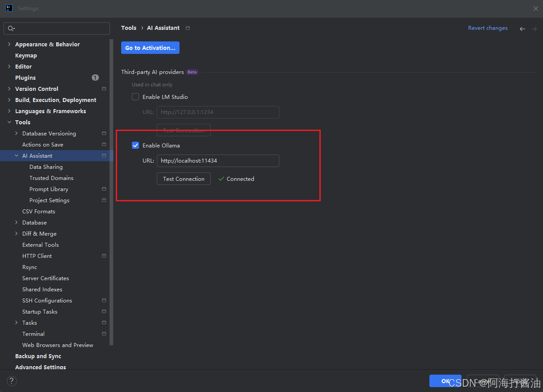Image resolution: width=543 pixels, height=392 pixels.
Task: Click the forward navigation arrow
Action: [534, 29]
